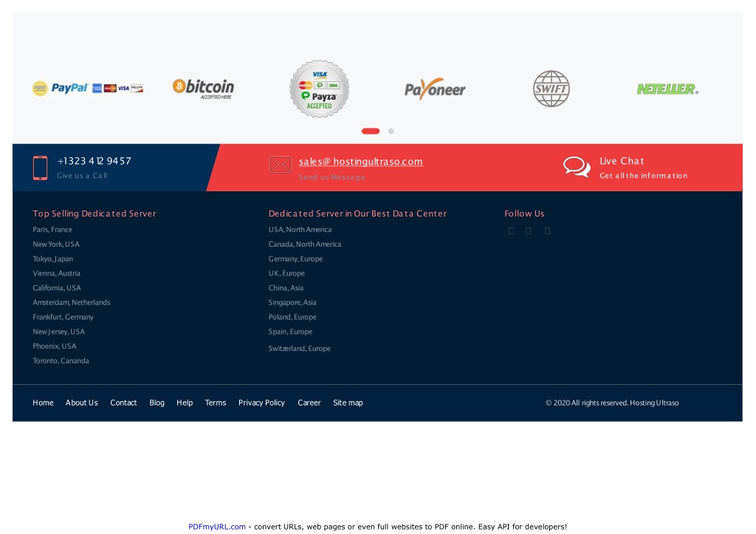Viewport: 756px width, 534px height.
Task: Click the third Follow Us social icon
Action: [547, 231]
